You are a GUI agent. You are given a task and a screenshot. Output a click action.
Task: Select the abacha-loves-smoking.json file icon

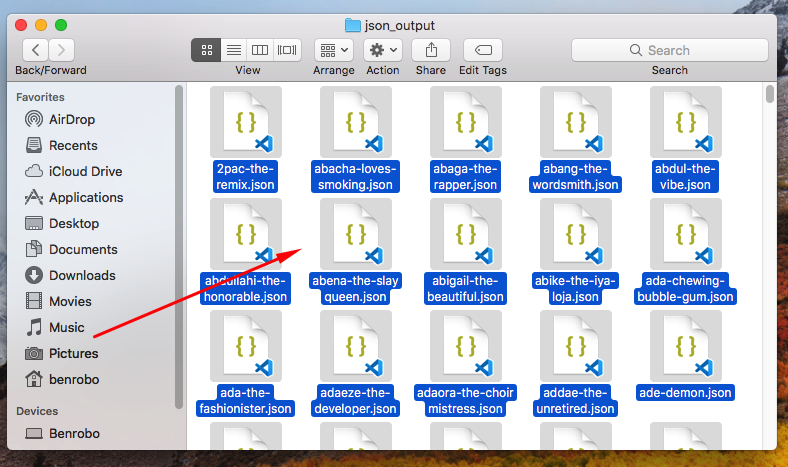pos(356,122)
